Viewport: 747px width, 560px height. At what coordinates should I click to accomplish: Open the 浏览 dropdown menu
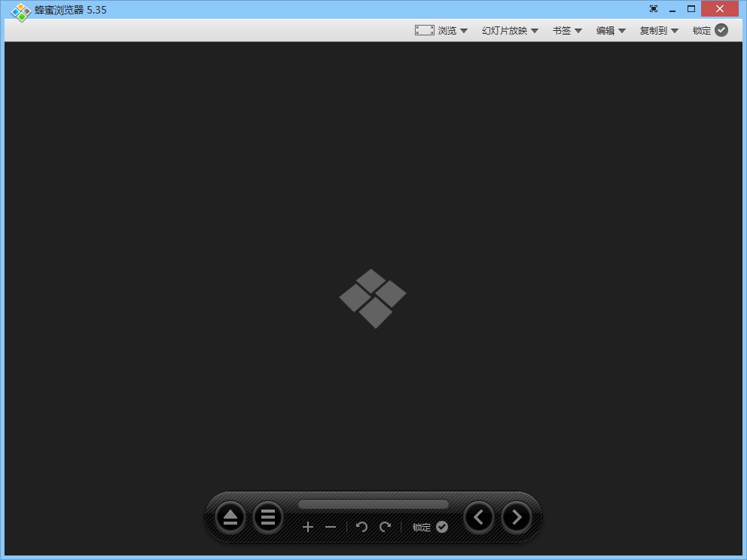coord(450,30)
